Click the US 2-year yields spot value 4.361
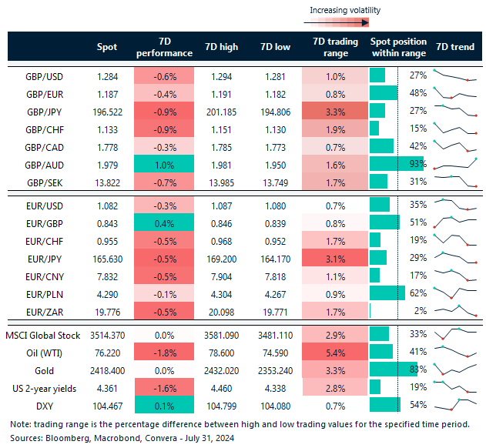This screenshot has height=448, width=486. coord(108,386)
